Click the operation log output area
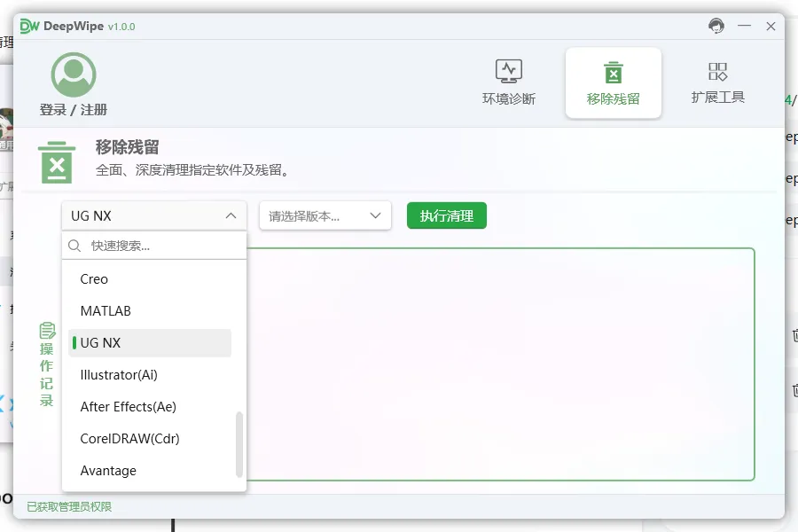 click(x=500, y=364)
